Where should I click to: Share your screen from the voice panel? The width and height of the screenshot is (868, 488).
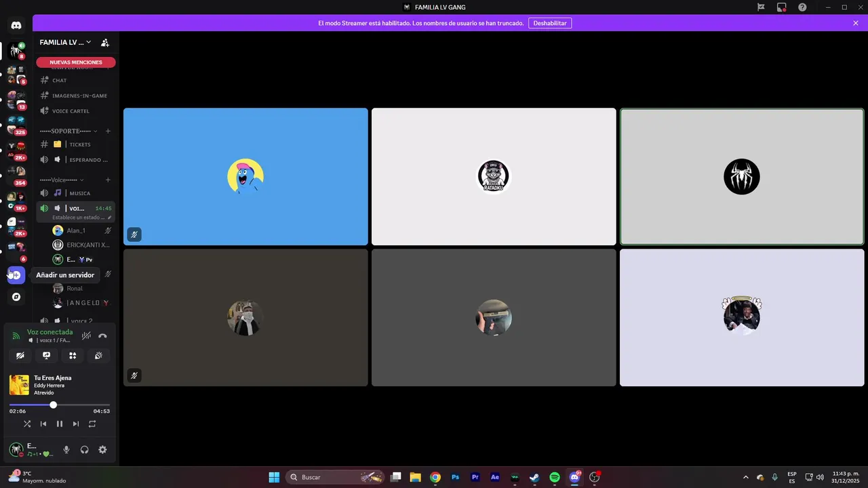(x=46, y=355)
